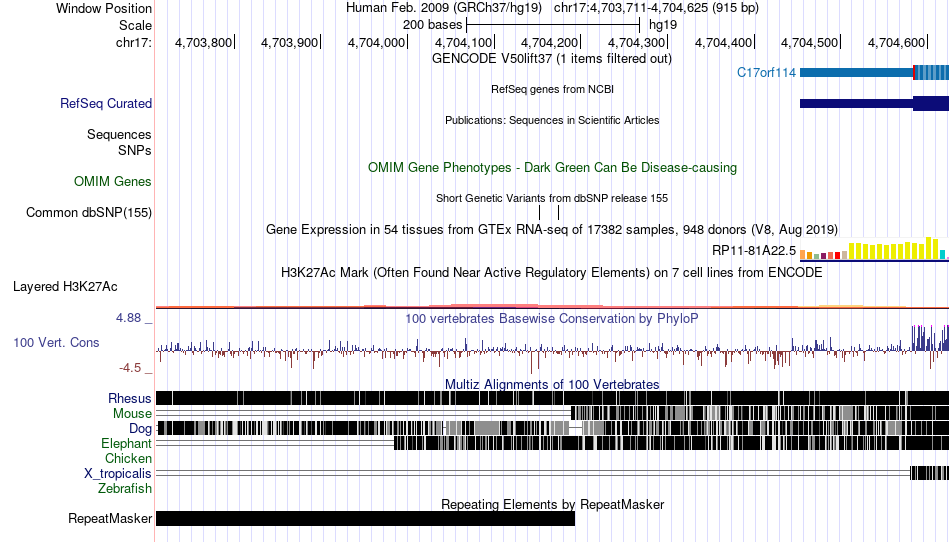Click the Scale label
Image resolution: width=950 pixels, height=542 pixels.
pos(135,25)
